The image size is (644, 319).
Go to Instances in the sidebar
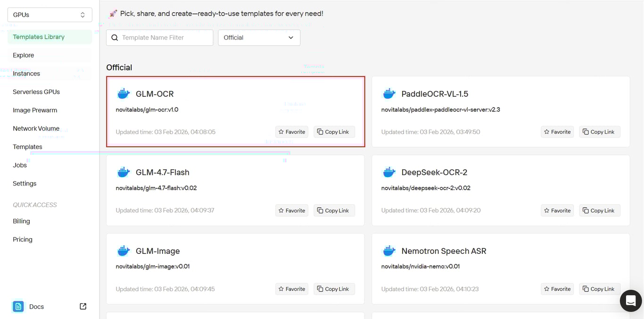click(26, 74)
